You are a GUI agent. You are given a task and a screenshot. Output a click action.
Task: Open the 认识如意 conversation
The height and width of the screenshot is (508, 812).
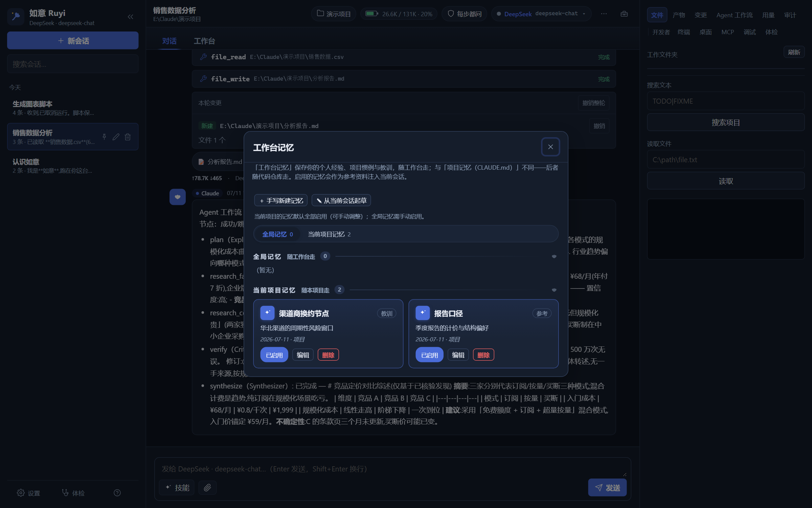pos(73,166)
